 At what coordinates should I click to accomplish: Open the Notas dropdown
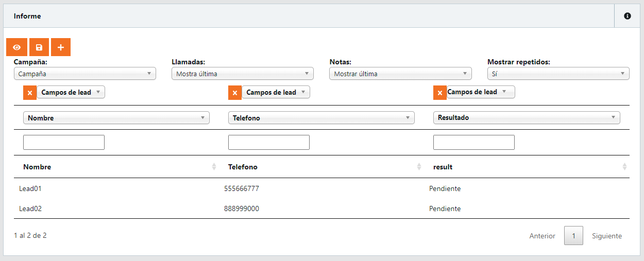400,74
